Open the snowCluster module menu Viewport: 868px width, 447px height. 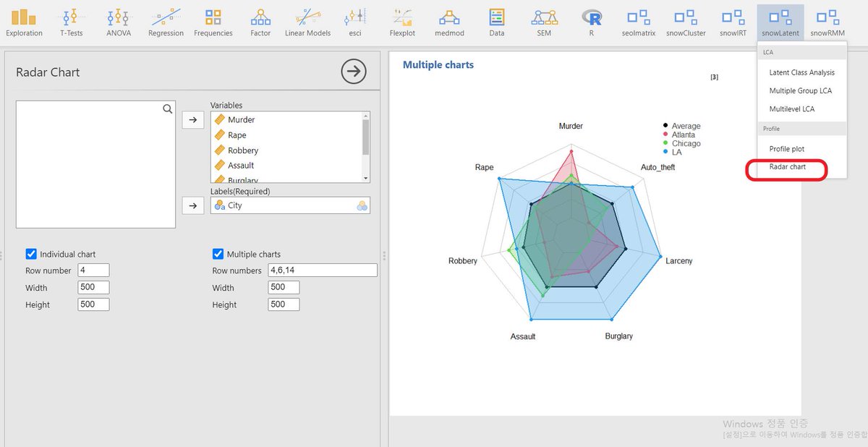[x=686, y=22]
